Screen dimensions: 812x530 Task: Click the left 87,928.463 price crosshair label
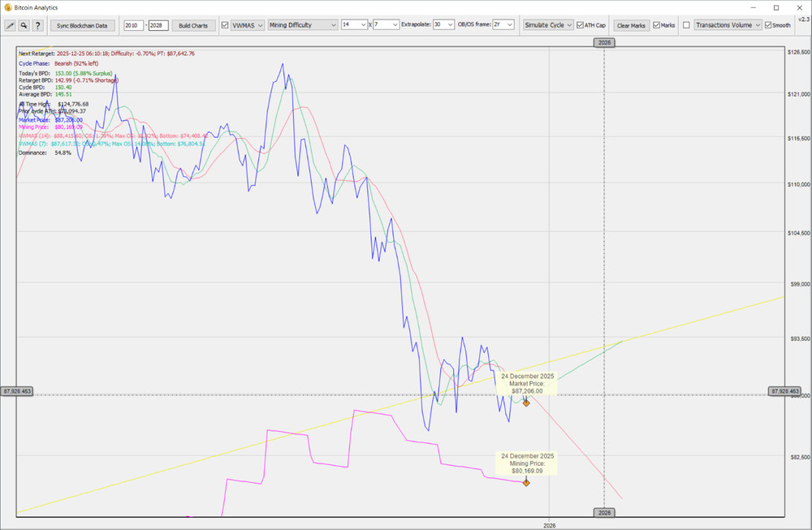click(x=17, y=391)
